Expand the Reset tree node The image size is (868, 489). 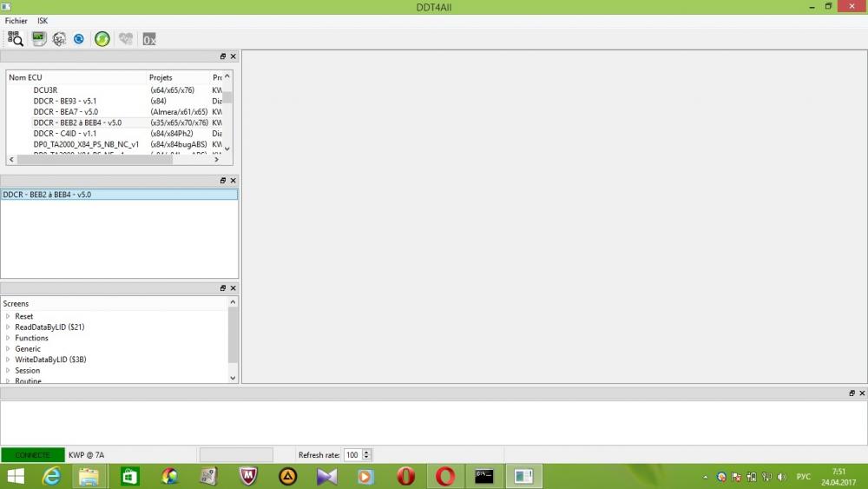pyautogui.click(x=8, y=316)
